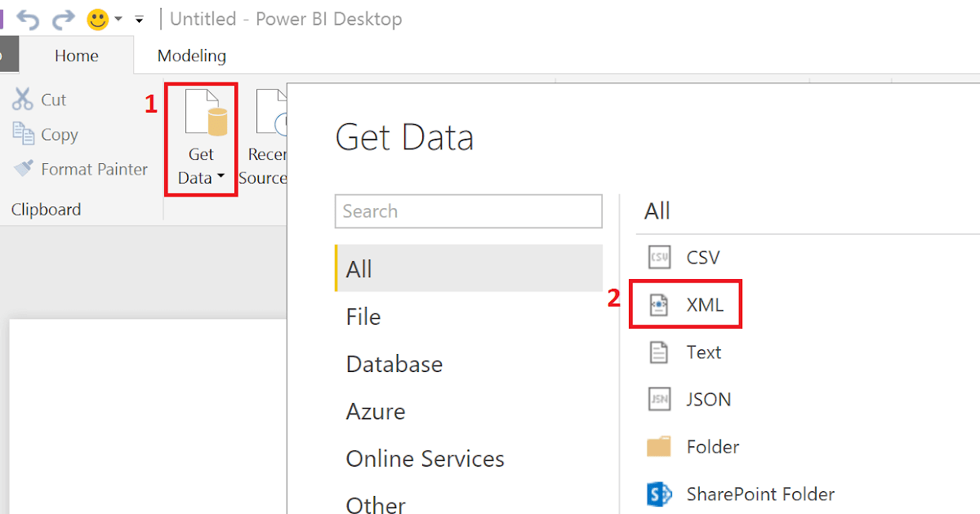Switch to the Modeling tab
This screenshot has width=980, height=514.
coord(191,55)
